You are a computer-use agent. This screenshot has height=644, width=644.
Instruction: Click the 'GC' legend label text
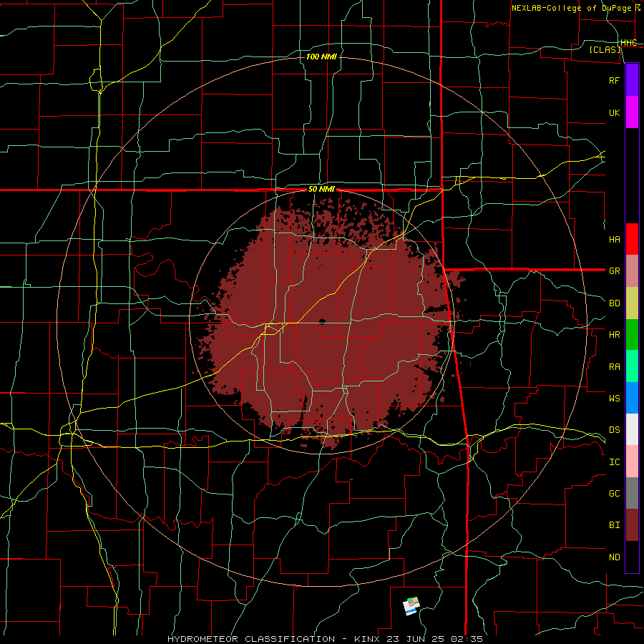coord(614,494)
